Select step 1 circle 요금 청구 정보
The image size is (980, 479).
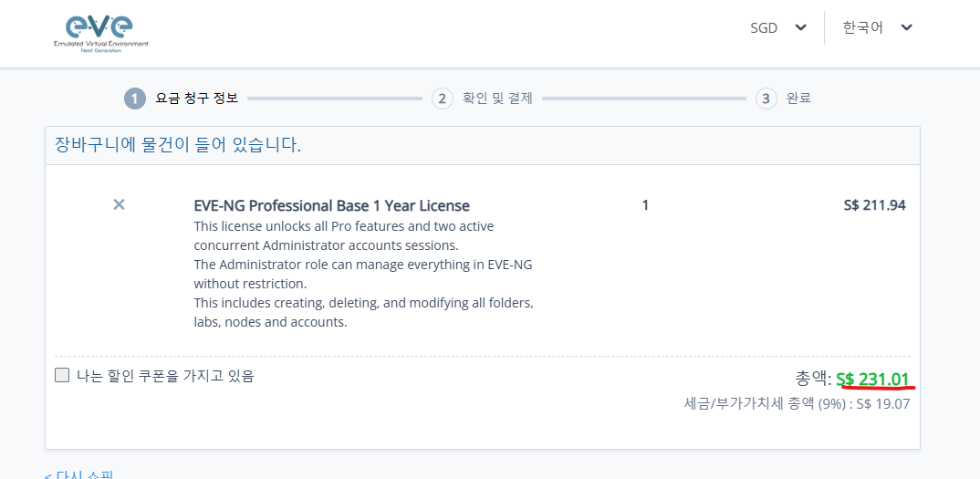[135, 99]
